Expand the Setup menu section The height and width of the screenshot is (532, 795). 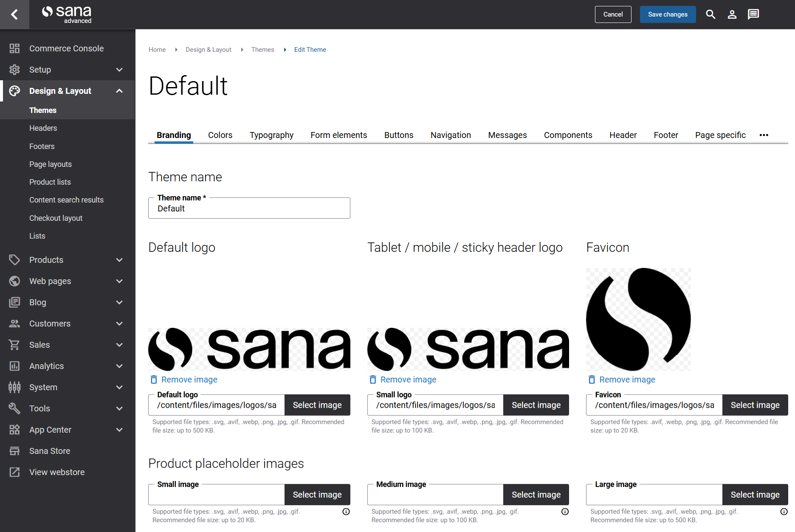click(x=119, y=70)
